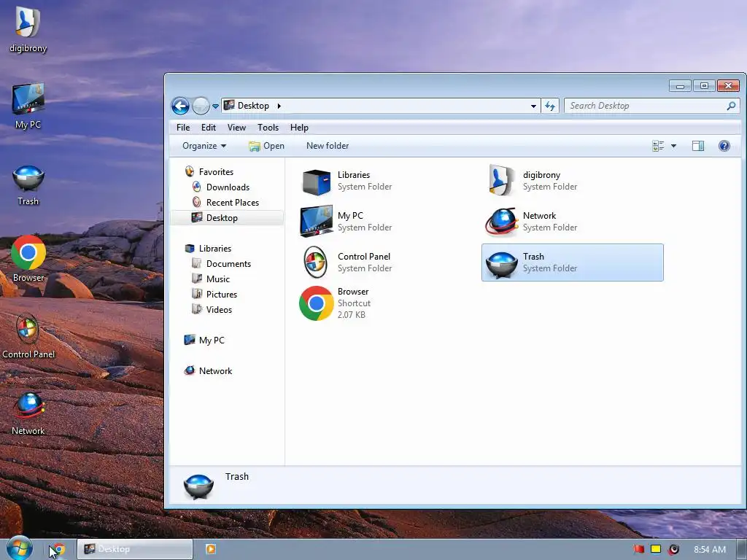Select My PC in the navigation pane
Viewport: 747px width, 560px height.
click(212, 340)
